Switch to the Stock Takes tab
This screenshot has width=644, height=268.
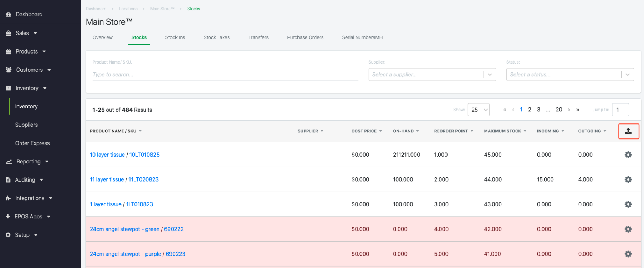tap(216, 37)
